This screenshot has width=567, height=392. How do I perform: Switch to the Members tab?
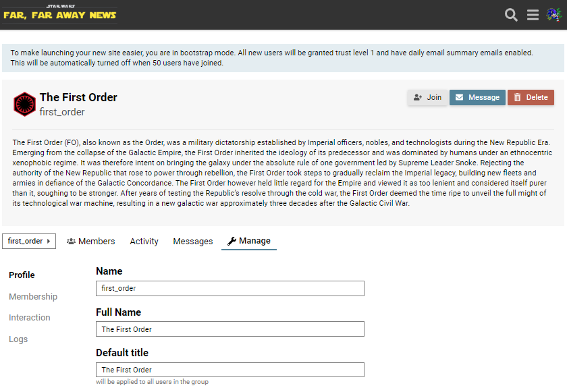point(90,242)
